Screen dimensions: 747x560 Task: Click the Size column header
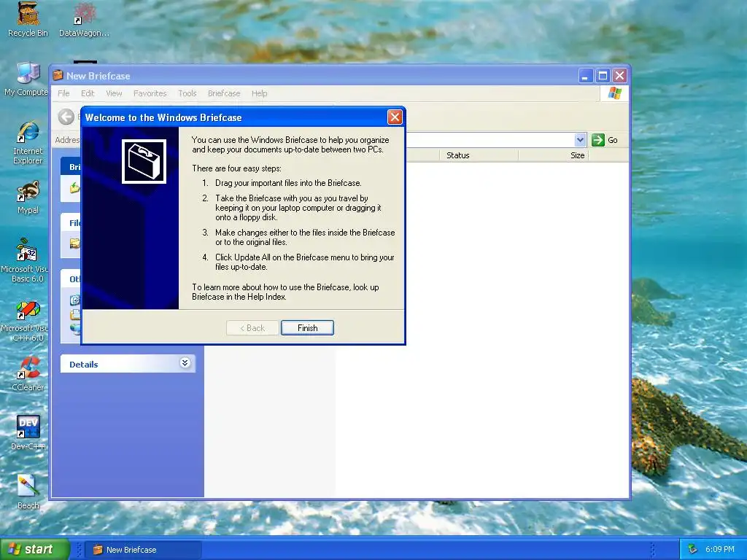point(554,155)
